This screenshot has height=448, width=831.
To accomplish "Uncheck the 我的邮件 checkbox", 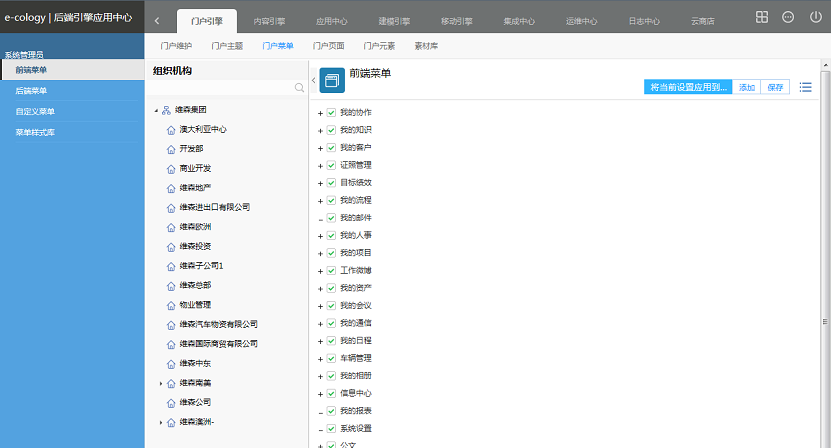I will click(331, 218).
